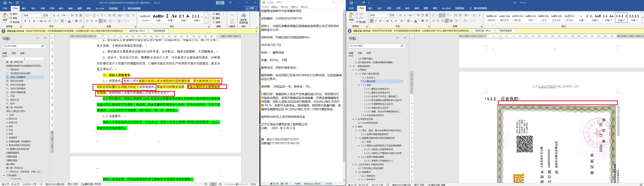Open font size dropdown in left Word

tap(50, 15)
